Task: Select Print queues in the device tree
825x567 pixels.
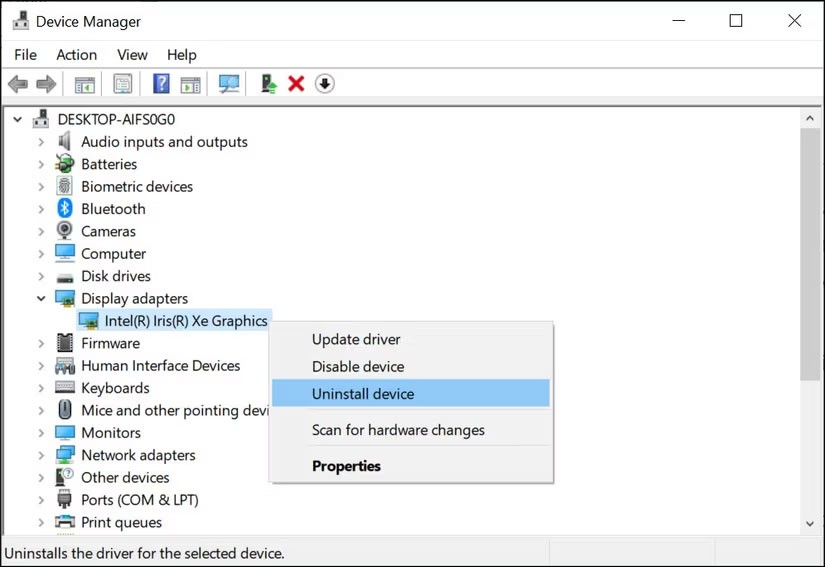Action: pos(121,522)
